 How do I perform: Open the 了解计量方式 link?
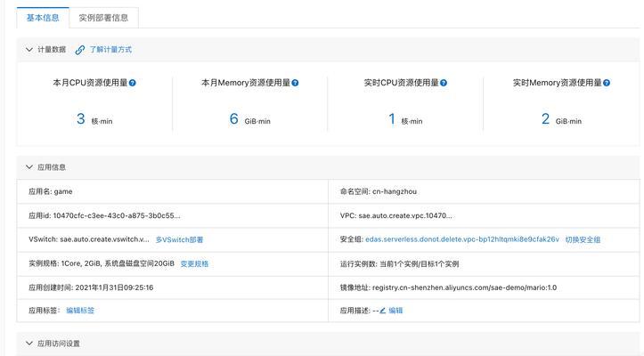click(110, 50)
